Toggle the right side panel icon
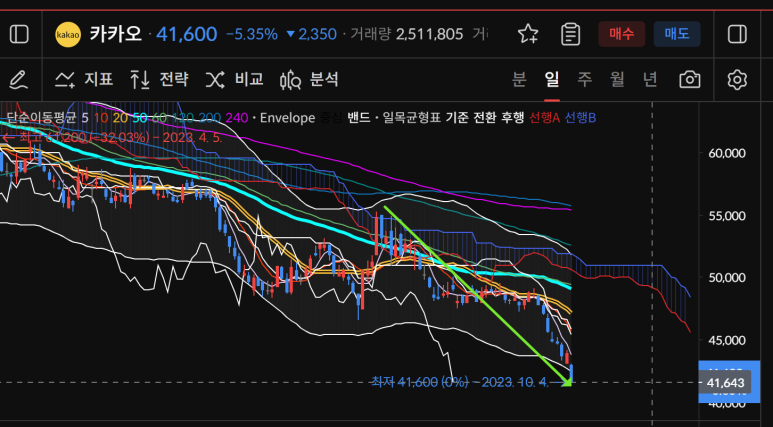Screen dimensions: 773x427 click(x=737, y=35)
